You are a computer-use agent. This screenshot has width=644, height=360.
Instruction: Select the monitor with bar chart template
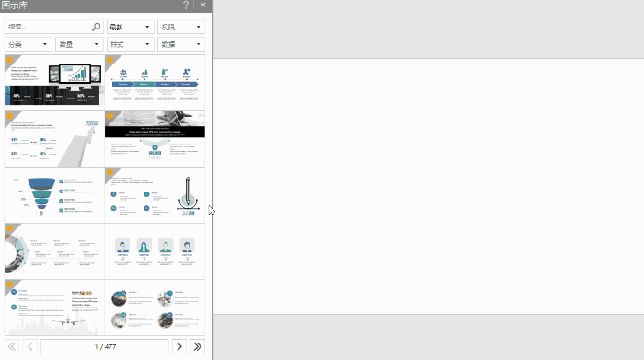54,83
